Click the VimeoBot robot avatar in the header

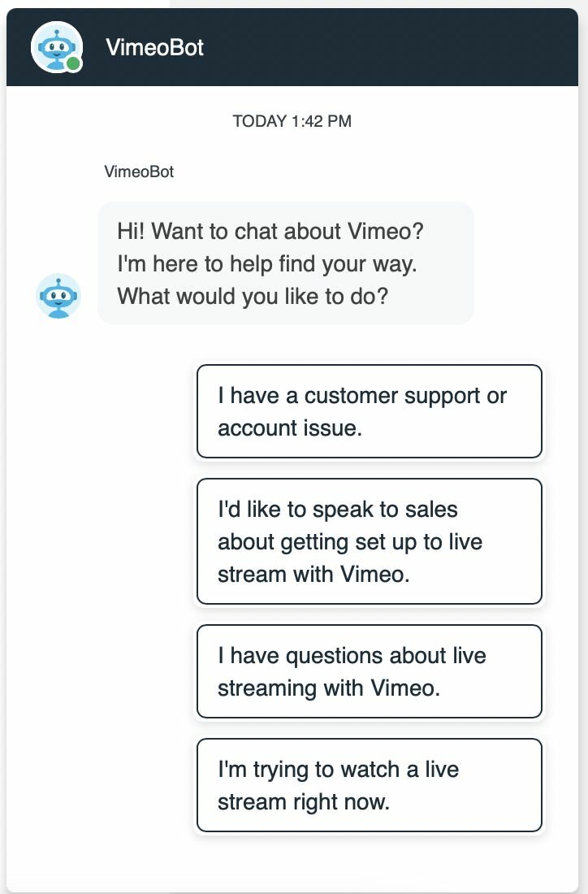[x=55, y=46]
